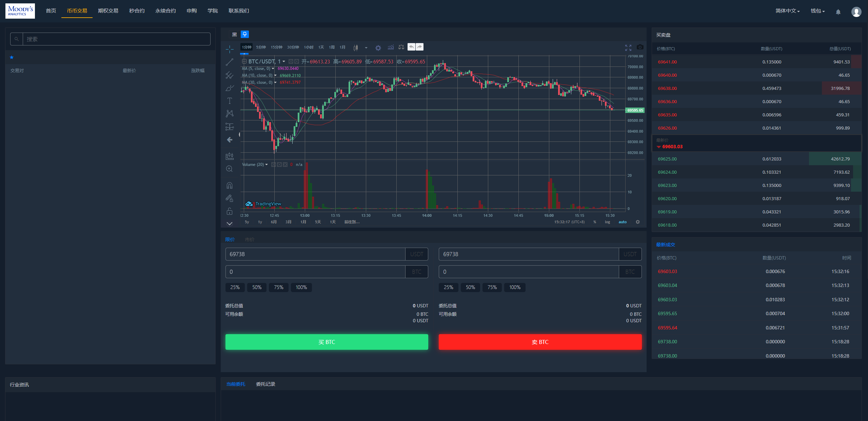The height and width of the screenshot is (421, 868).
Task: Toggle log scale mode
Action: [607, 222]
